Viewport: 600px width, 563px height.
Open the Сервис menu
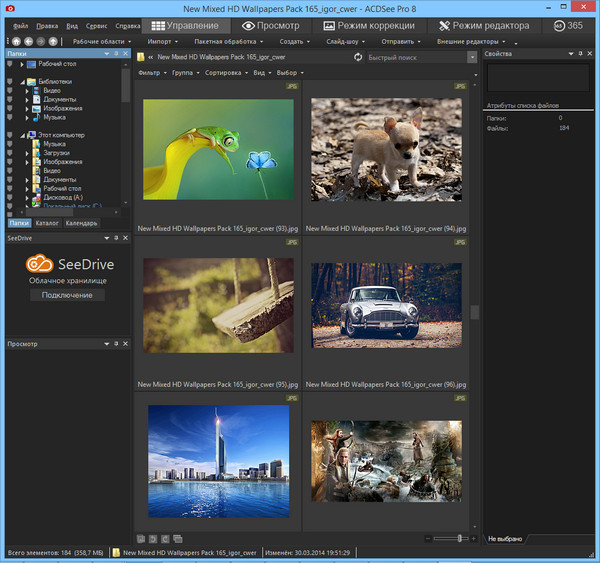point(97,25)
